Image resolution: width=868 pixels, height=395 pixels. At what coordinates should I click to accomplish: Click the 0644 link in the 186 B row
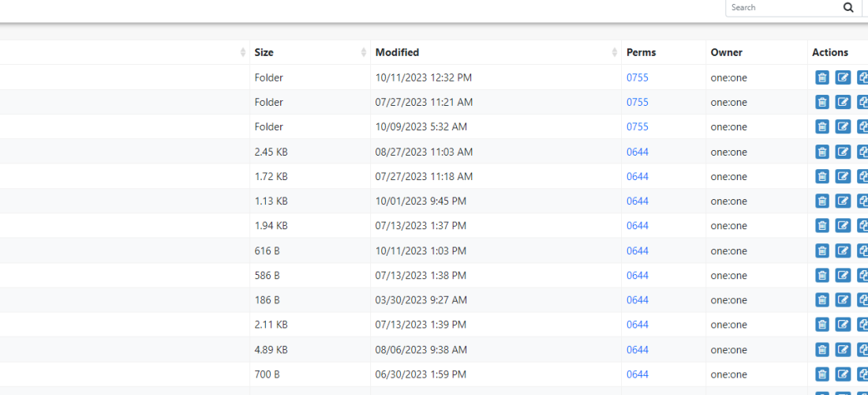637,299
